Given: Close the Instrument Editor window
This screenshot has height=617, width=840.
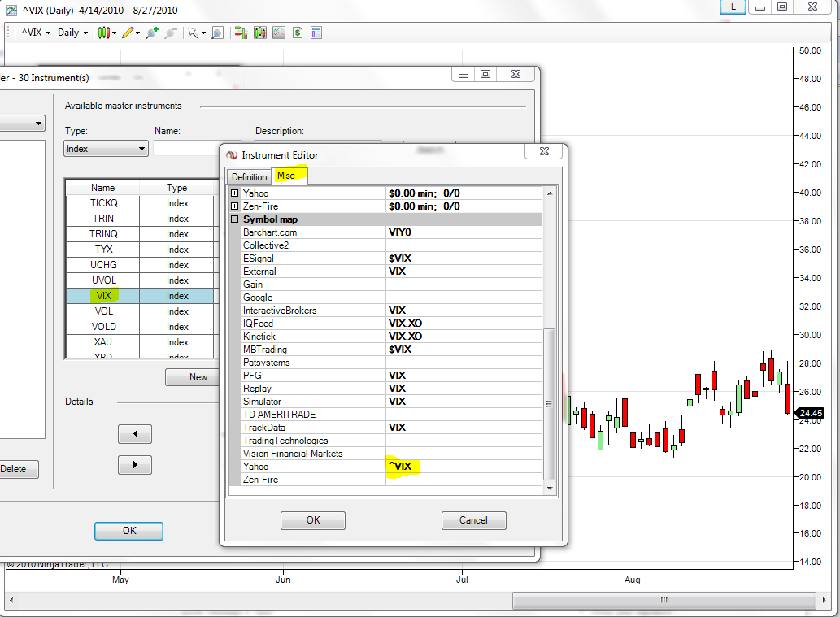Looking at the screenshot, I should coord(544,151).
